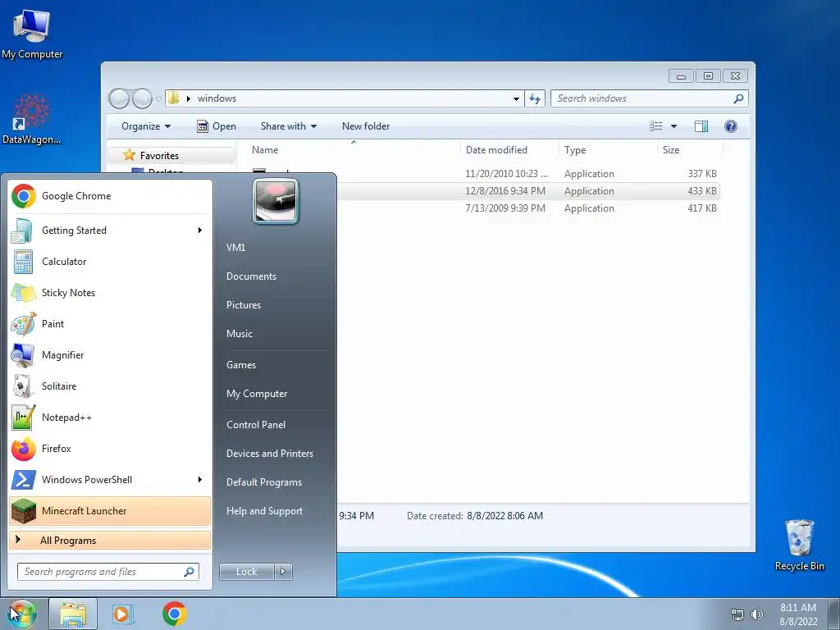Image resolution: width=840 pixels, height=630 pixels.
Task: Focus the Search programs and files box
Action: pyautogui.click(x=107, y=572)
